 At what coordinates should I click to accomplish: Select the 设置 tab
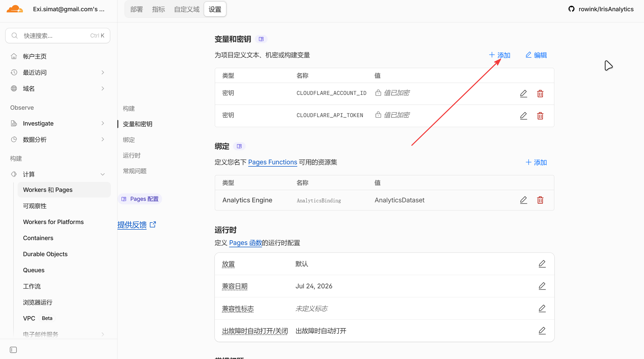tap(215, 9)
